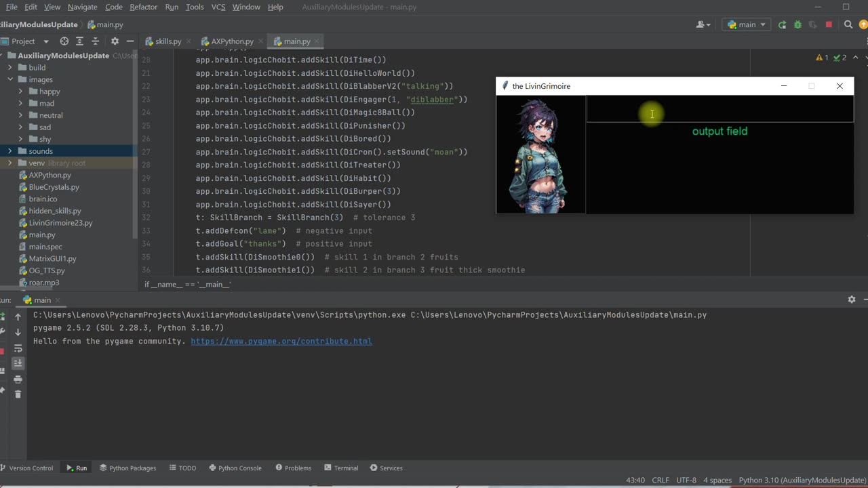Close the main Run tab
Viewport: 868px width, 488px height.
click(x=57, y=300)
